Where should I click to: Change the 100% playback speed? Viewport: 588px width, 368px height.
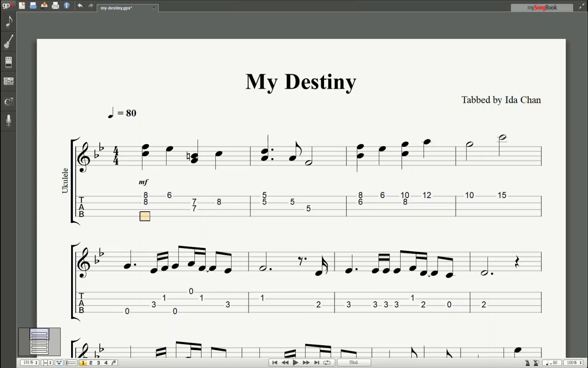(x=574, y=363)
